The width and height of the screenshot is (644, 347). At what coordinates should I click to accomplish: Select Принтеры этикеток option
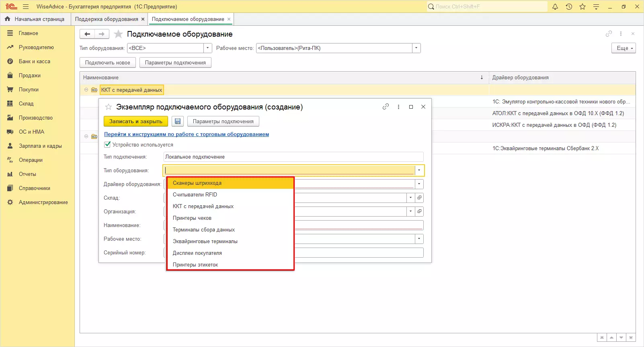(230, 264)
